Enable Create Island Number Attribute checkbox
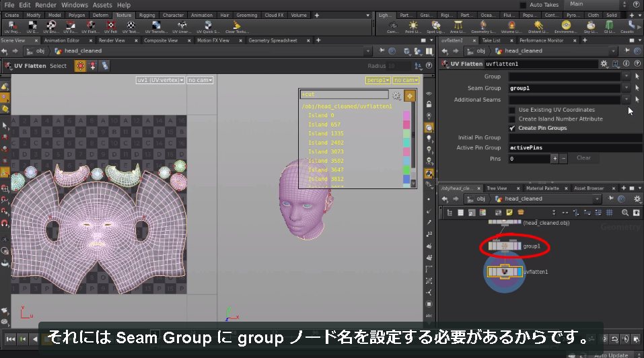 click(511, 119)
